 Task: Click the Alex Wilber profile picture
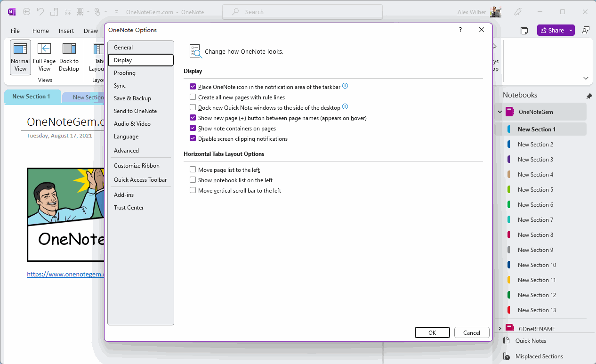[495, 12]
